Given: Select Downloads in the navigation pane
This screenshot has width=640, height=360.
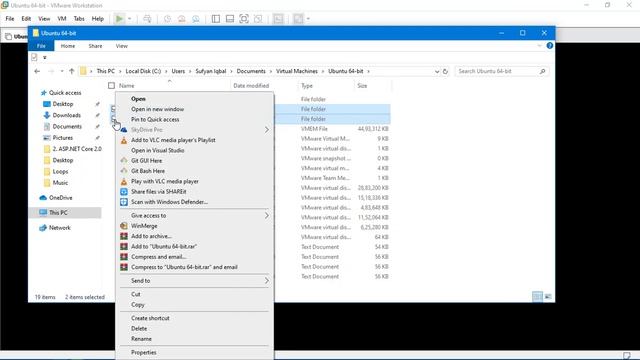Looking at the screenshot, I should coord(67,116).
